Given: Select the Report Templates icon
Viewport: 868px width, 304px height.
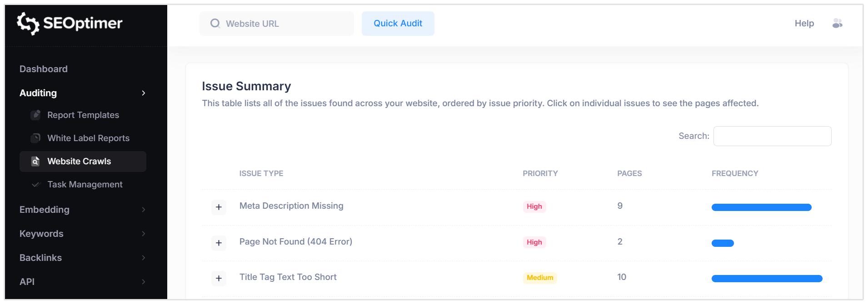Looking at the screenshot, I should tap(35, 115).
